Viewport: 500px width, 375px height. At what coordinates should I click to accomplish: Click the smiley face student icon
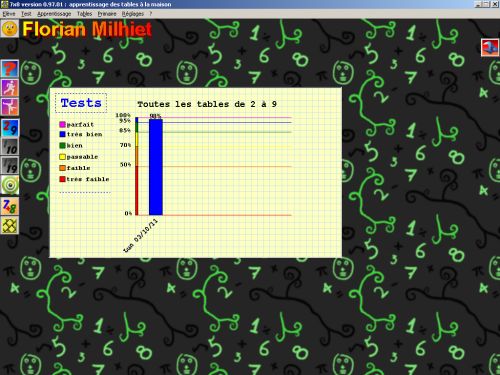[x=9, y=29]
